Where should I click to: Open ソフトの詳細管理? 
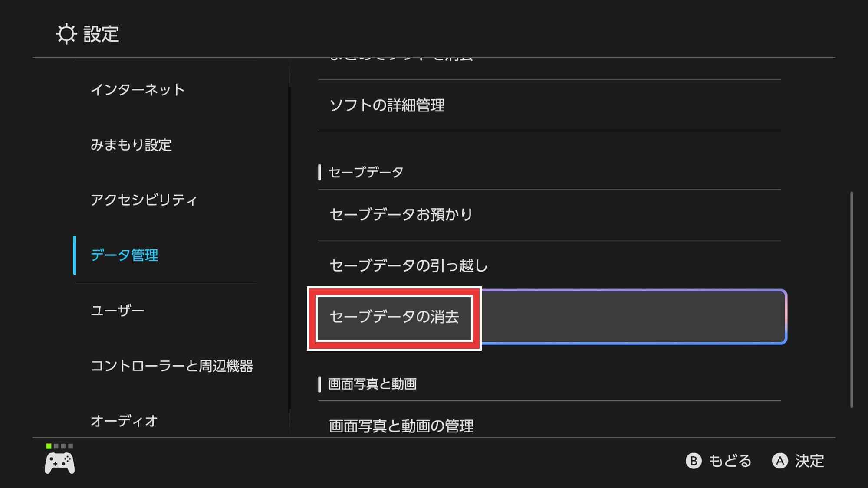tap(387, 105)
